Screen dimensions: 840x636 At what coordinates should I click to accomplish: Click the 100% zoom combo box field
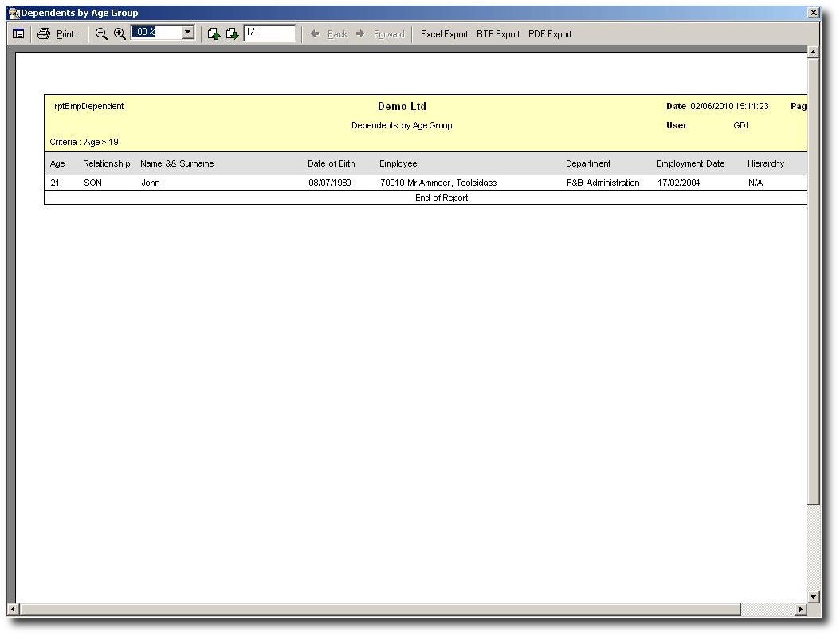[156, 33]
